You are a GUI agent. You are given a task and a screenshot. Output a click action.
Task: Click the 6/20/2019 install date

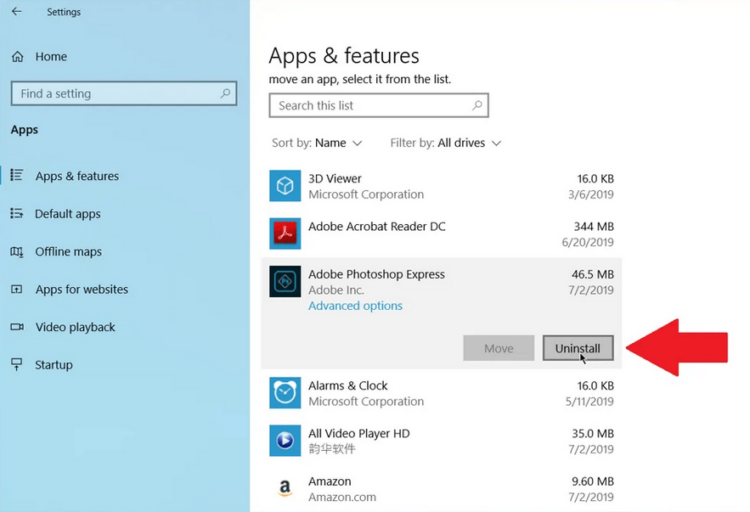click(588, 242)
